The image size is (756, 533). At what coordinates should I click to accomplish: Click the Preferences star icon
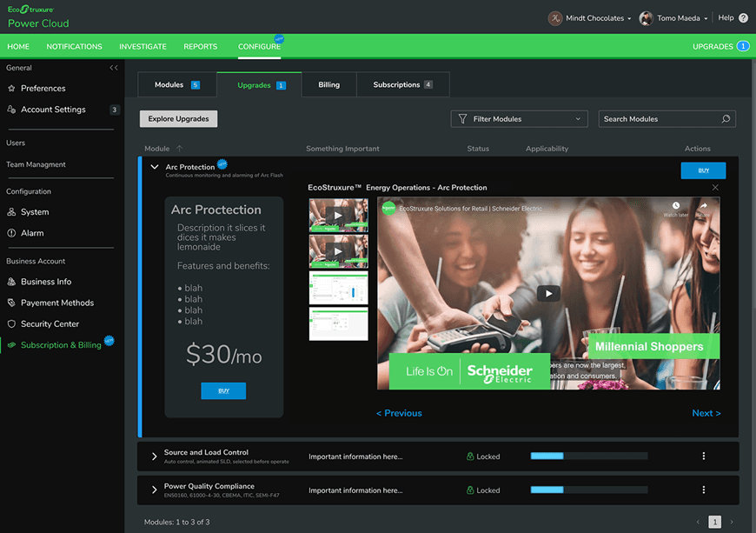[11, 89]
